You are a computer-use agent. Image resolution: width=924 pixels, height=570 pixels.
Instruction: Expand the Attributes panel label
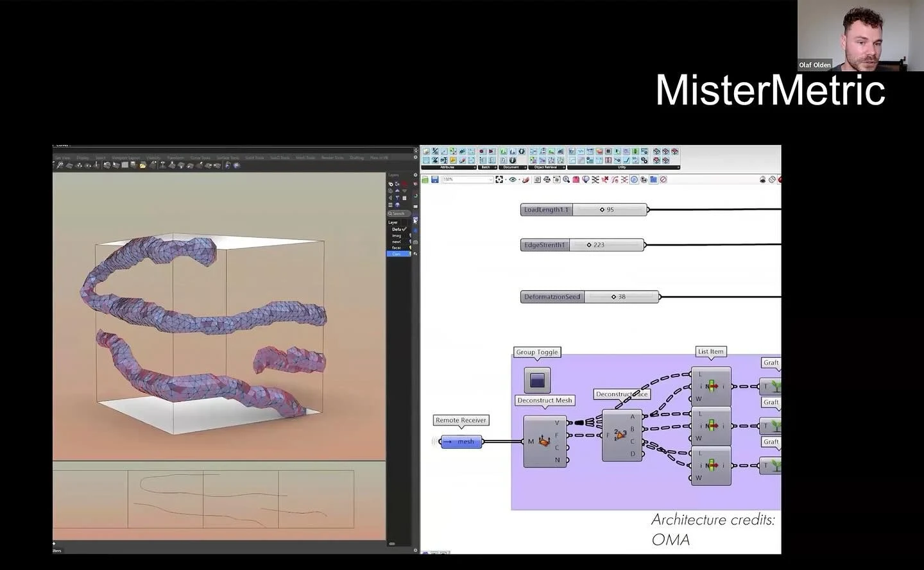coord(449,167)
